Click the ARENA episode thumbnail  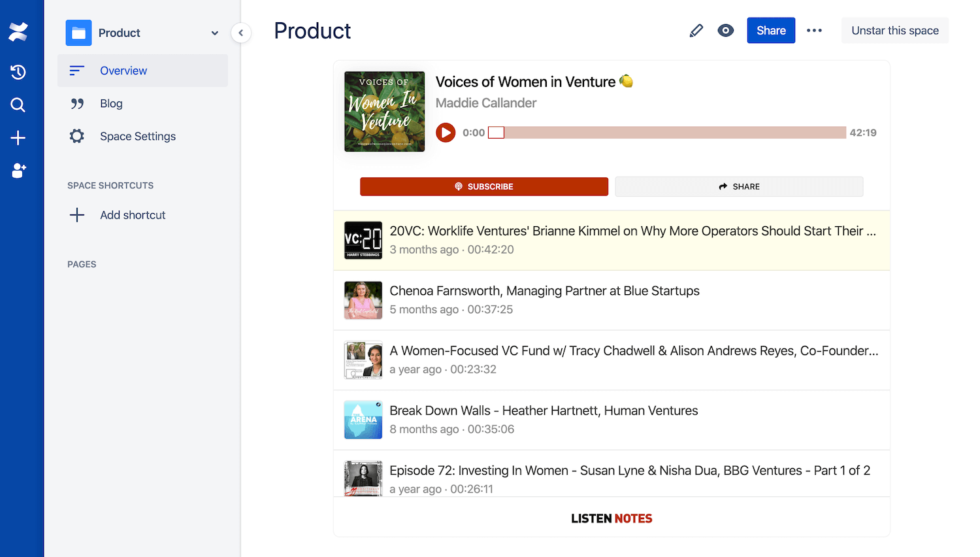pos(363,420)
